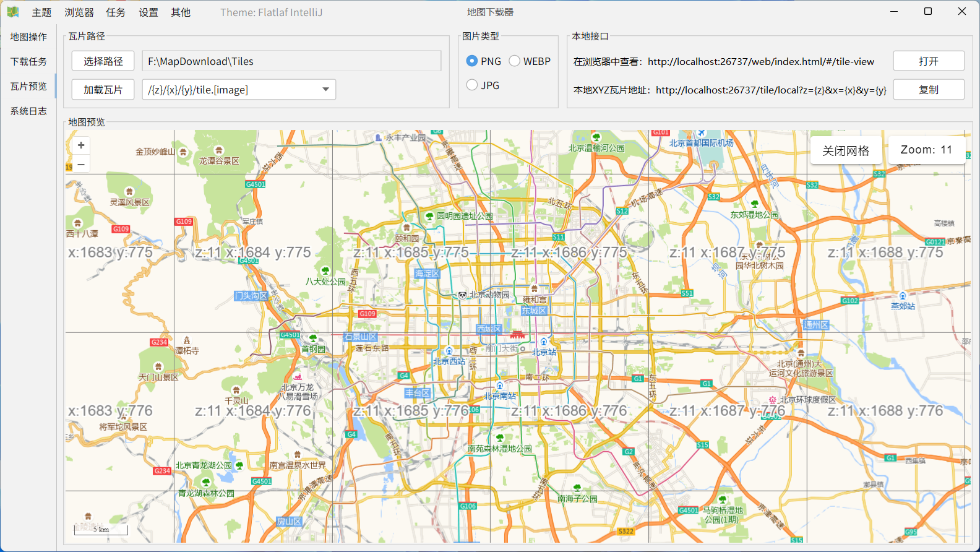
Task: Click the local XYZ tile address text
Action: 771,90
